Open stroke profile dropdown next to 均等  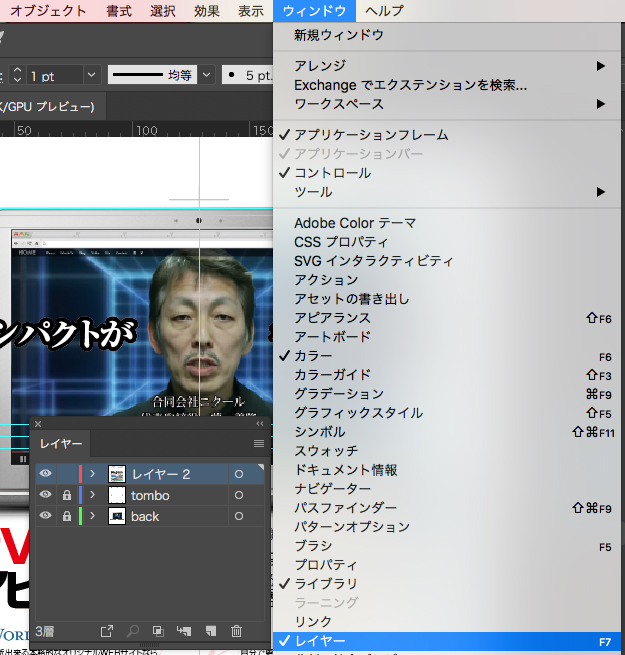coord(206,75)
